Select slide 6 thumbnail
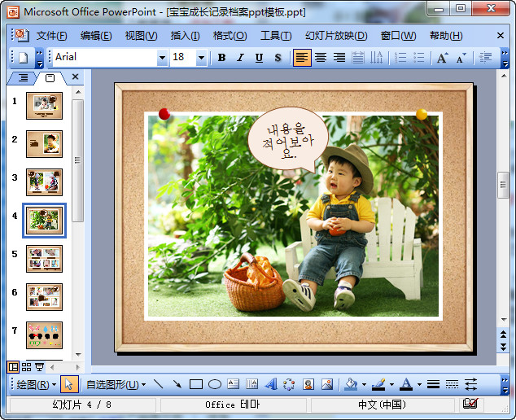The width and height of the screenshot is (516, 420). 44,297
